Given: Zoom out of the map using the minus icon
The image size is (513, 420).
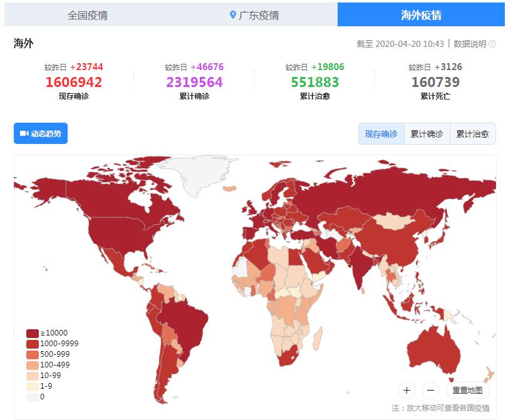Looking at the screenshot, I should coord(430,391).
